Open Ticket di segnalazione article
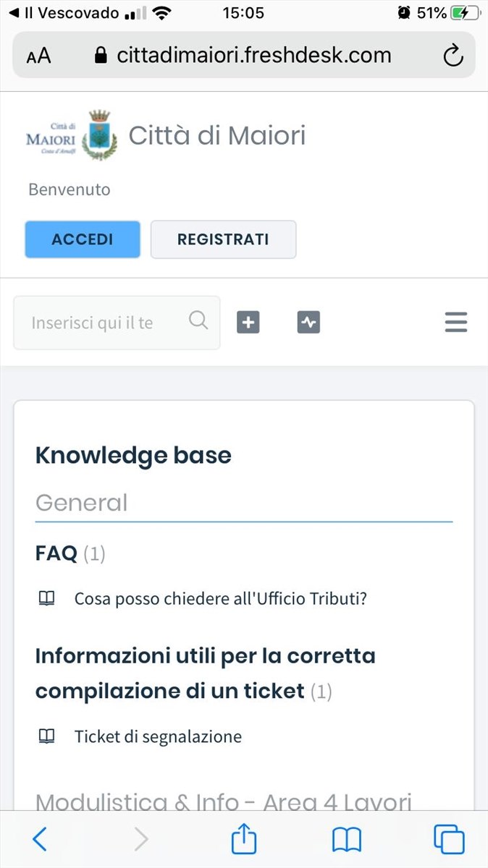488x868 pixels. pyautogui.click(x=158, y=737)
